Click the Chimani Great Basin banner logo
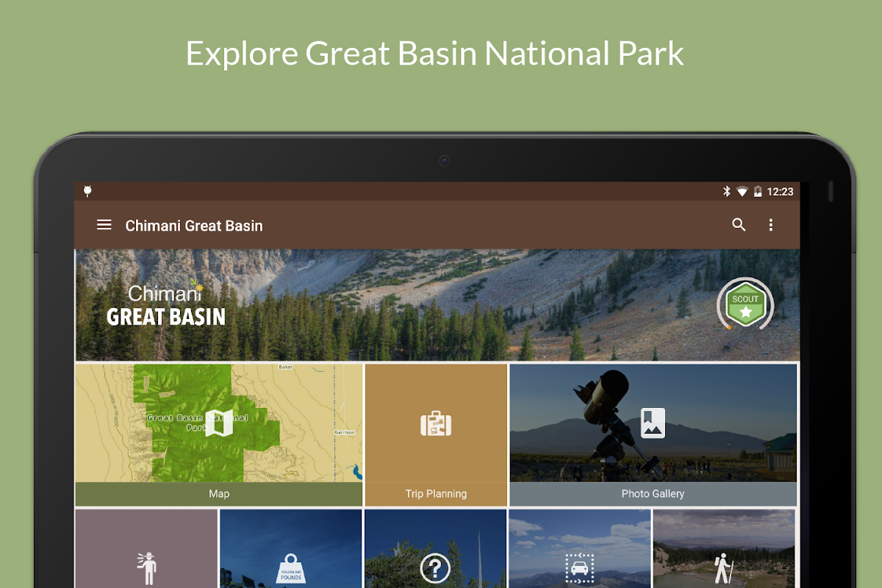The height and width of the screenshot is (588, 882). coord(166,304)
